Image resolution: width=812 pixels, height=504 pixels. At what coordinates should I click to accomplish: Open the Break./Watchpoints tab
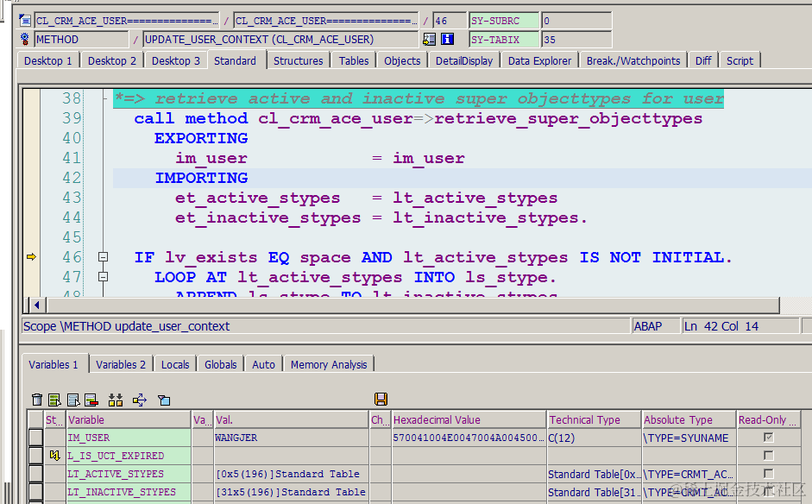[x=633, y=60]
